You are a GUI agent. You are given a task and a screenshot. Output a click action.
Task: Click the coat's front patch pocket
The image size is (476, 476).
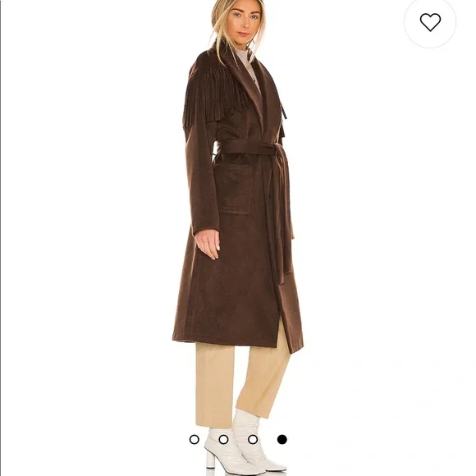point(235,188)
